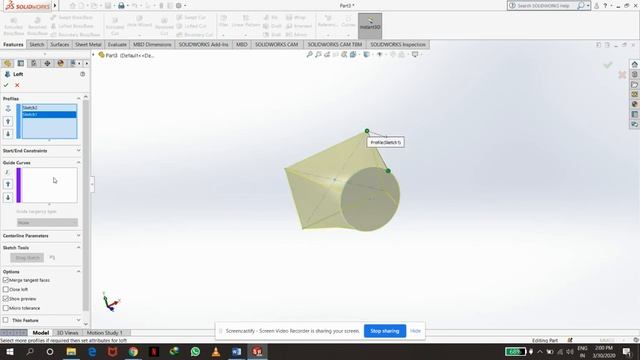This screenshot has height=360, width=640.
Task: Move guide curve up arrow button
Action: (x=8, y=184)
